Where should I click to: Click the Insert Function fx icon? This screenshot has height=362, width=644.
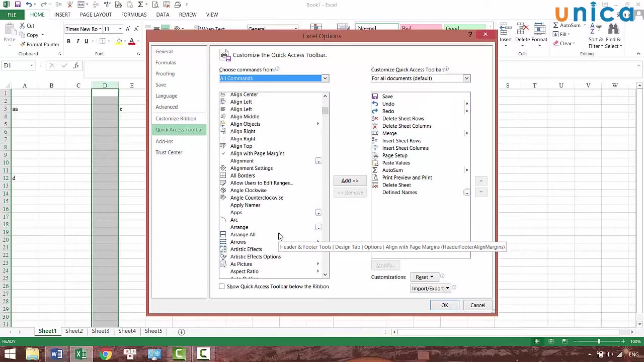[76, 65]
